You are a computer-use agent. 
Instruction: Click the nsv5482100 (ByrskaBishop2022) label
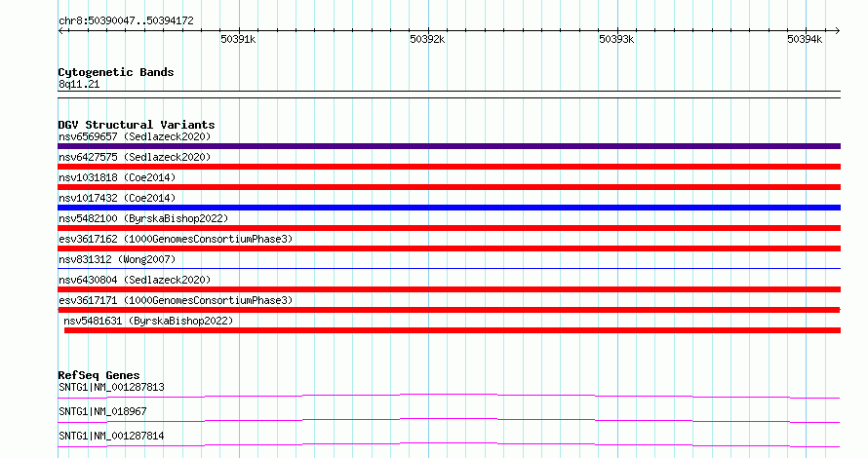(143, 218)
